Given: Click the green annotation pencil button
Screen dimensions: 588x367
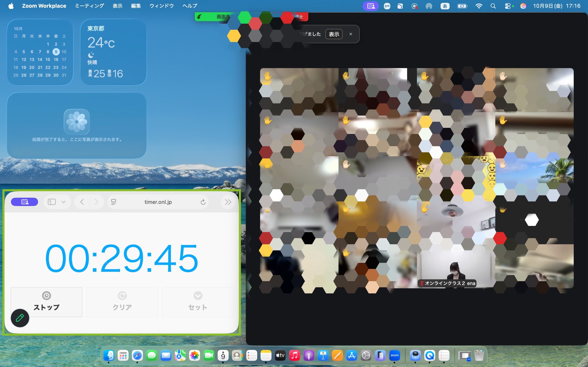Looking at the screenshot, I should 20,318.
